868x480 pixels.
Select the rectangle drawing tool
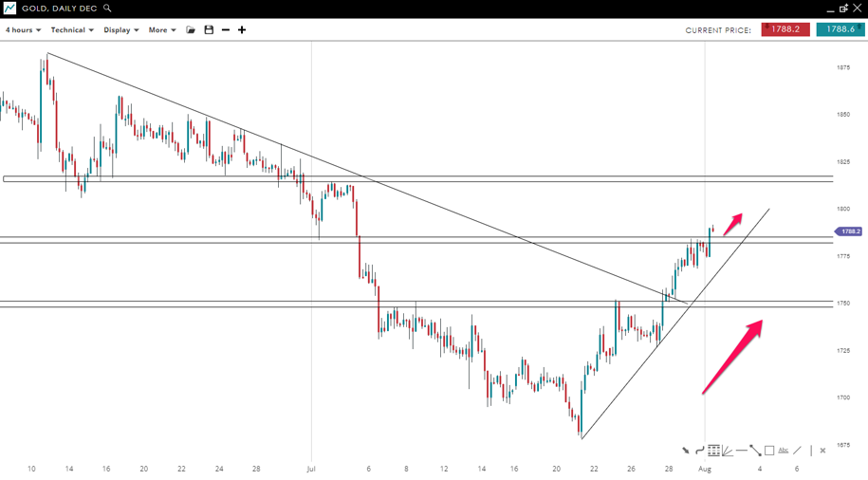click(769, 451)
